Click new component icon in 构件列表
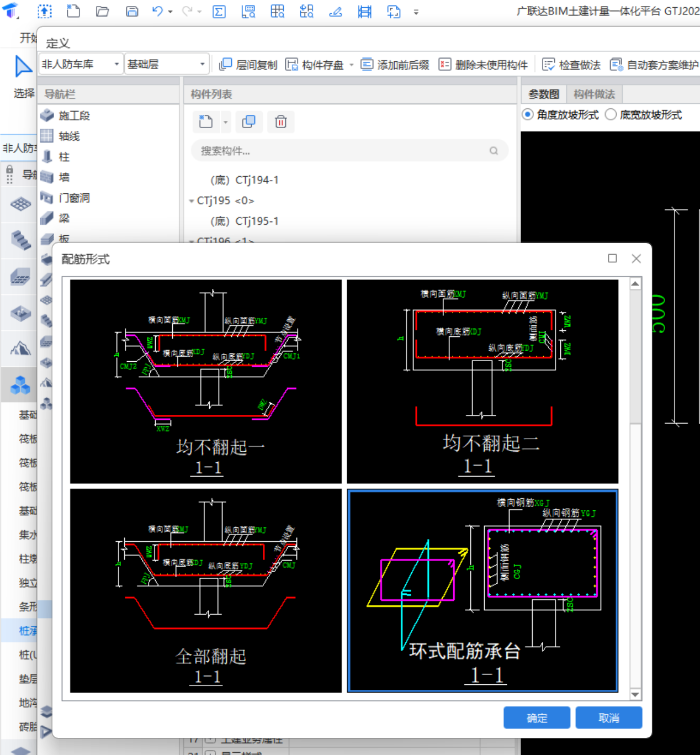The width and height of the screenshot is (700, 755). pos(206,122)
